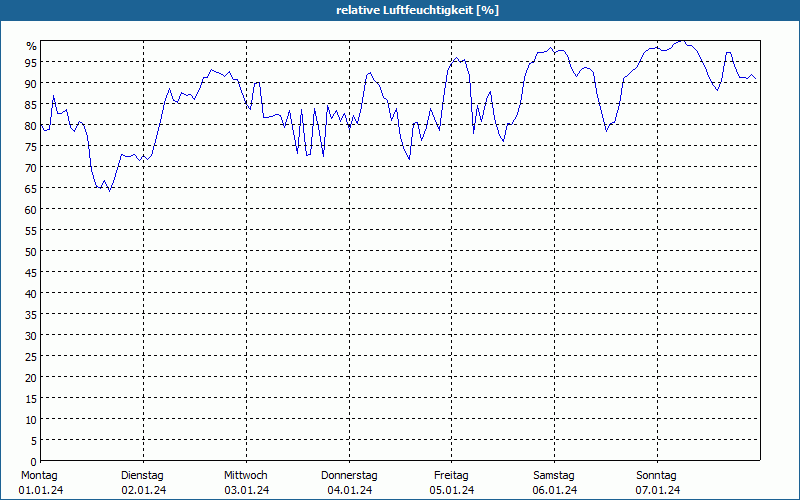Image resolution: width=800 pixels, height=500 pixels.
Task: Click the 'Sonntag' day label
Action: pyautogui.click(x=656, y=475)
